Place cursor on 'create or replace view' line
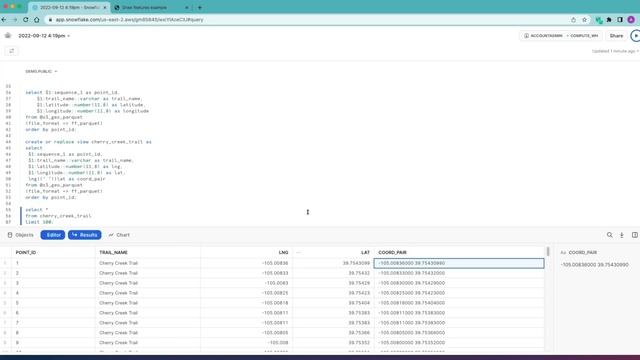This screenshot has height=360, width=640. 88,142
